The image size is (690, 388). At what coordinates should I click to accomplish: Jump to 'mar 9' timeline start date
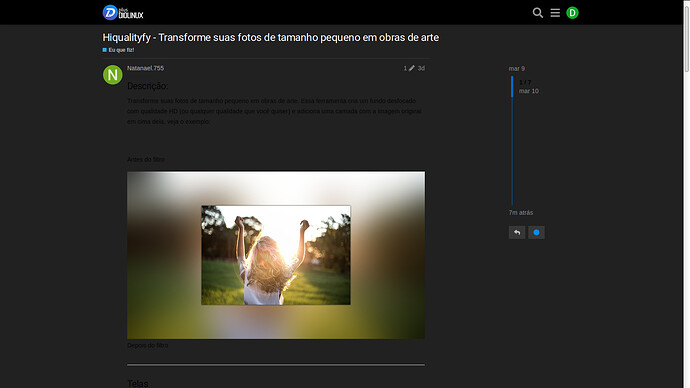(517, 69)
